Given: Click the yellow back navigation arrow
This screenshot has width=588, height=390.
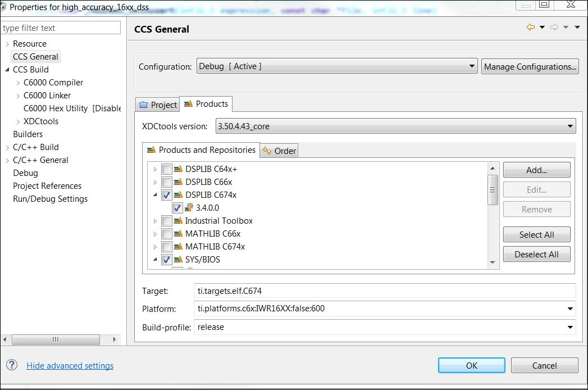Looking at the screenshot, I should point(531,27).
